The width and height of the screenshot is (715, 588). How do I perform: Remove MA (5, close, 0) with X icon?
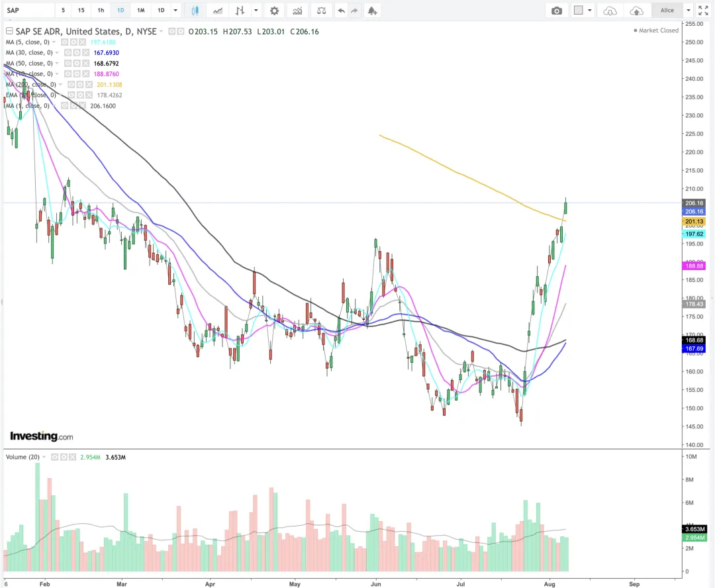coord(82,42)
